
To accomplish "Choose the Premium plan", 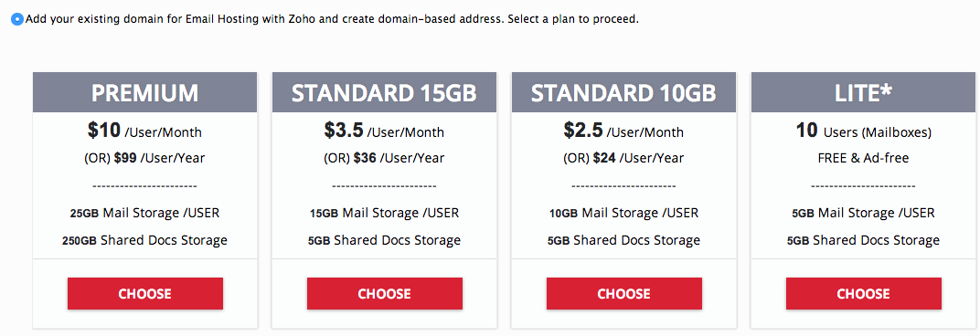I will [x=145, y=293].
